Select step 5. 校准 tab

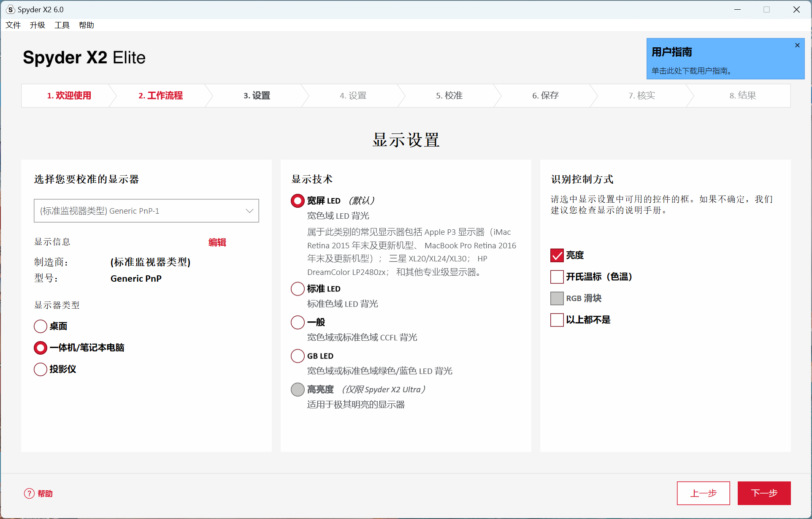[449, 95]
